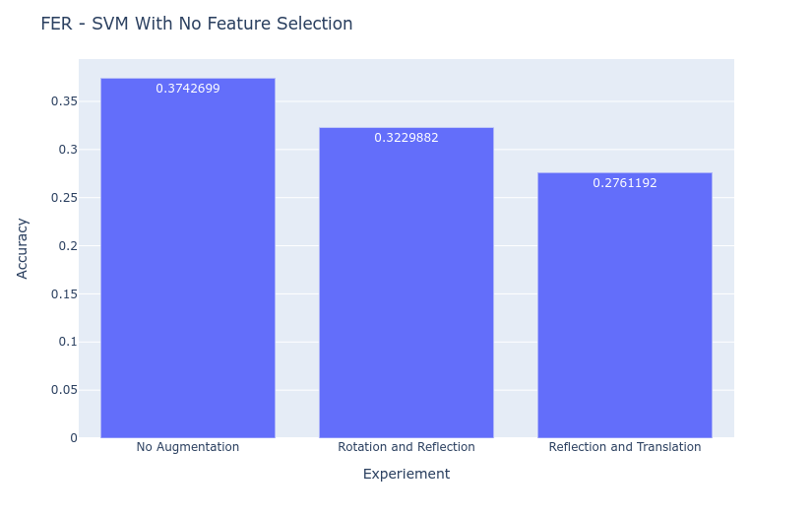Viewport: 812px width, 517px height.
Task: Click the No Augmentation axis label
Action: click(188, 447)
